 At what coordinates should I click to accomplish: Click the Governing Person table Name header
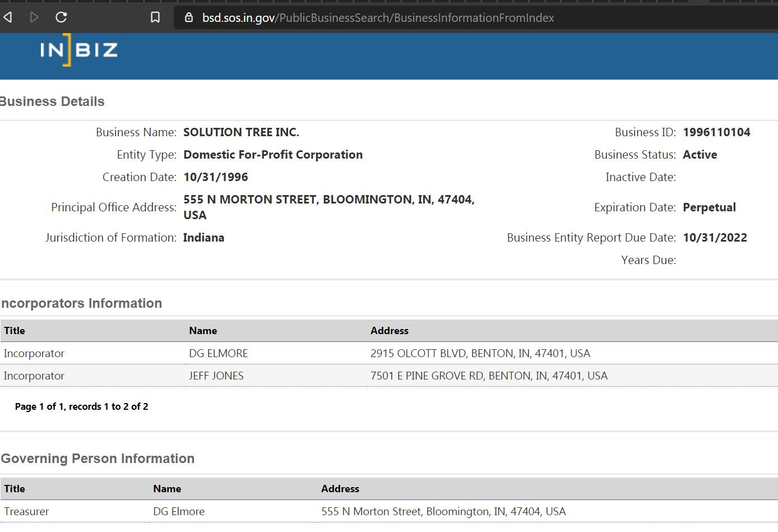click(x=167, y=489)
